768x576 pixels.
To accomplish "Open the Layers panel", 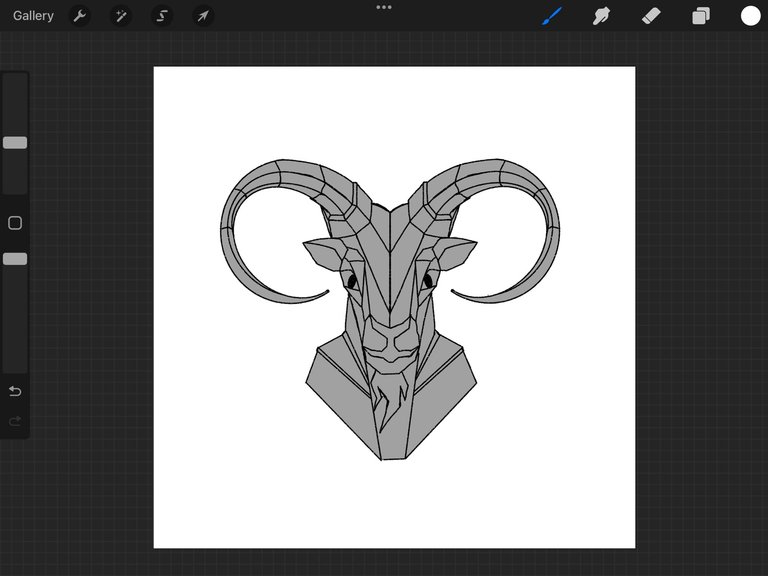I will [x=701, y=16].
